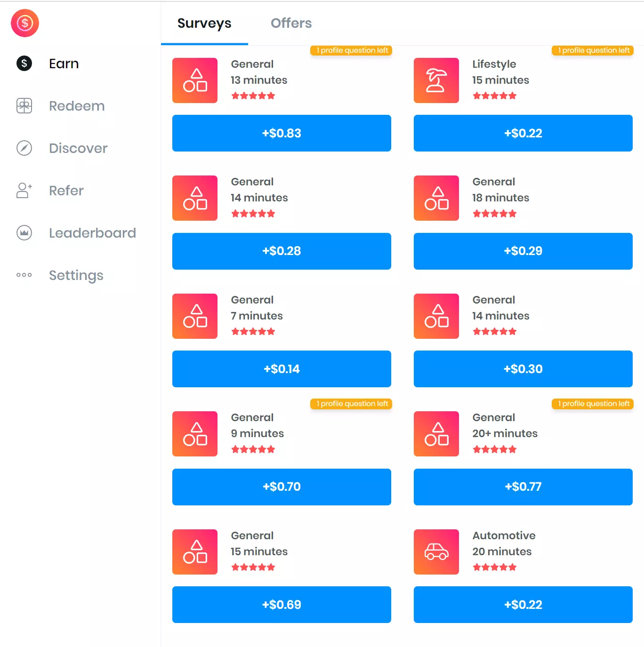Start the +$0.28 survey
This screenshot has width=644, height=647.
coord(282,251)
